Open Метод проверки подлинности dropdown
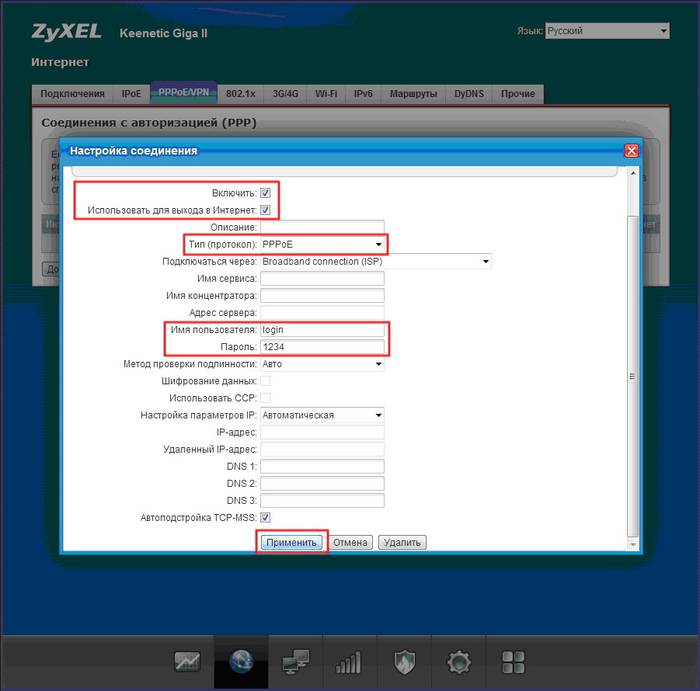Screen dimensions: 700x691 click(322, 364)
